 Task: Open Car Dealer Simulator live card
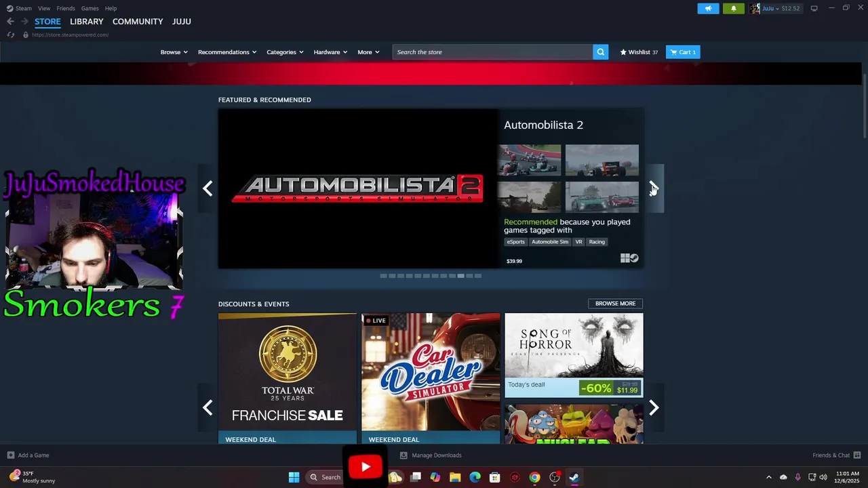(x=431, y=378)
